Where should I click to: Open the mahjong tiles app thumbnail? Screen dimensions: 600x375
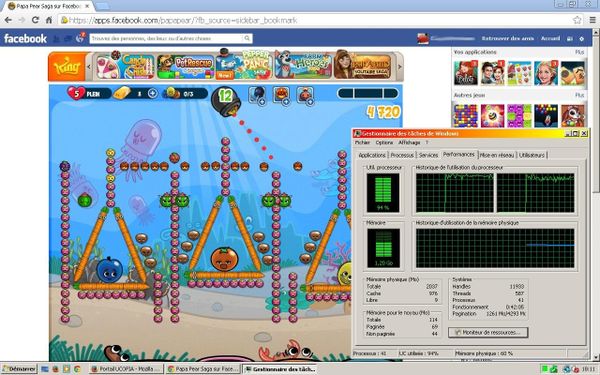point(573,73)
